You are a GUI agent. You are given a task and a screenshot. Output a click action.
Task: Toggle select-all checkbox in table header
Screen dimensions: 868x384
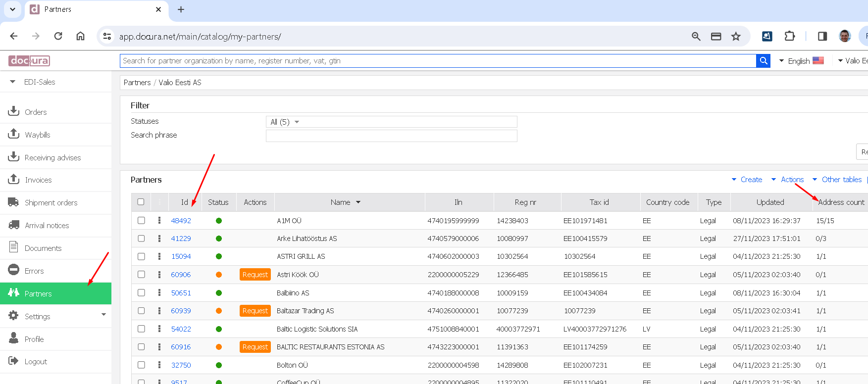(141, 202)
